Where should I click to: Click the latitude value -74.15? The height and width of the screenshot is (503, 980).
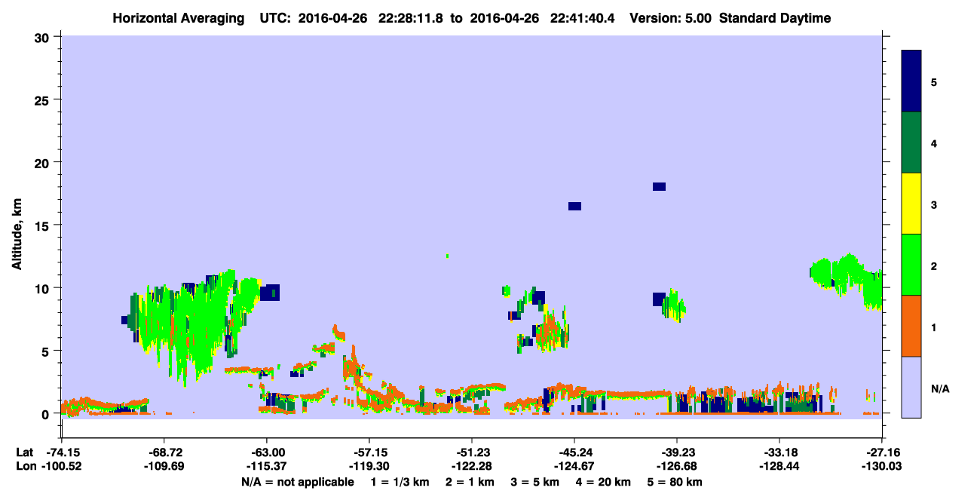[x=62, y=452]
